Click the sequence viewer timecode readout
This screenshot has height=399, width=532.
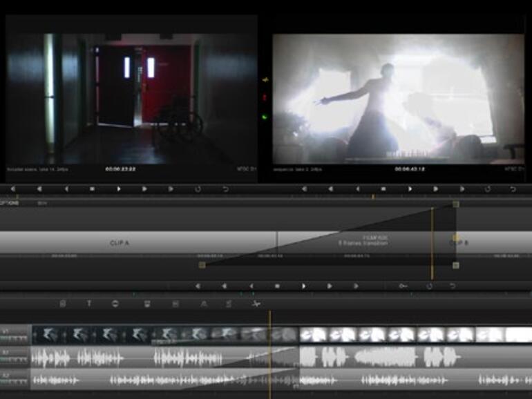[410, 169]
